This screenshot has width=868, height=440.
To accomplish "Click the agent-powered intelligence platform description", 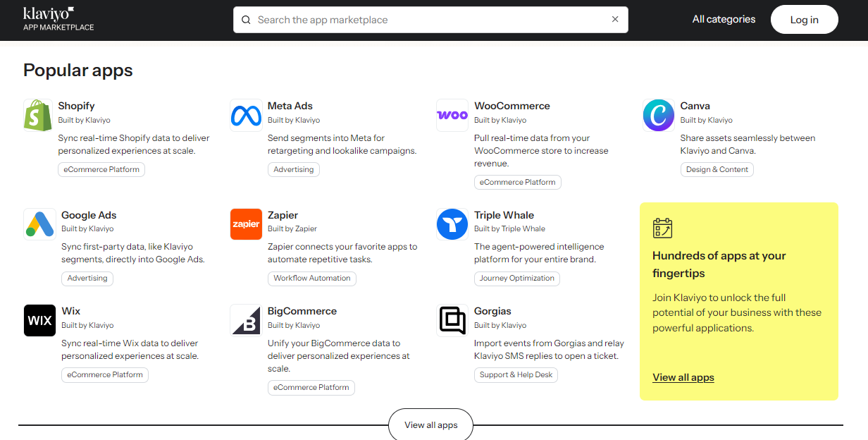I will pos(539,253).
